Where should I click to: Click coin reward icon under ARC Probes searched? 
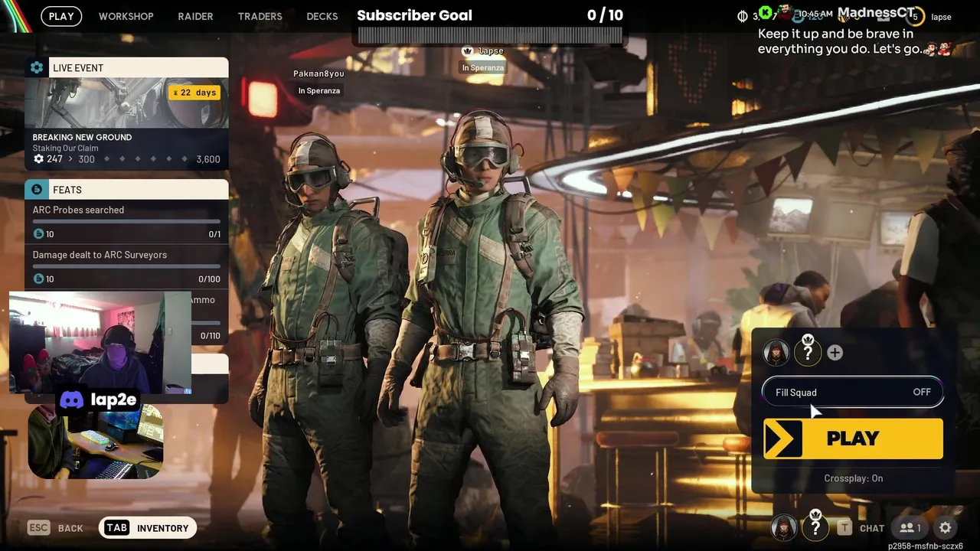coord(38,234)
